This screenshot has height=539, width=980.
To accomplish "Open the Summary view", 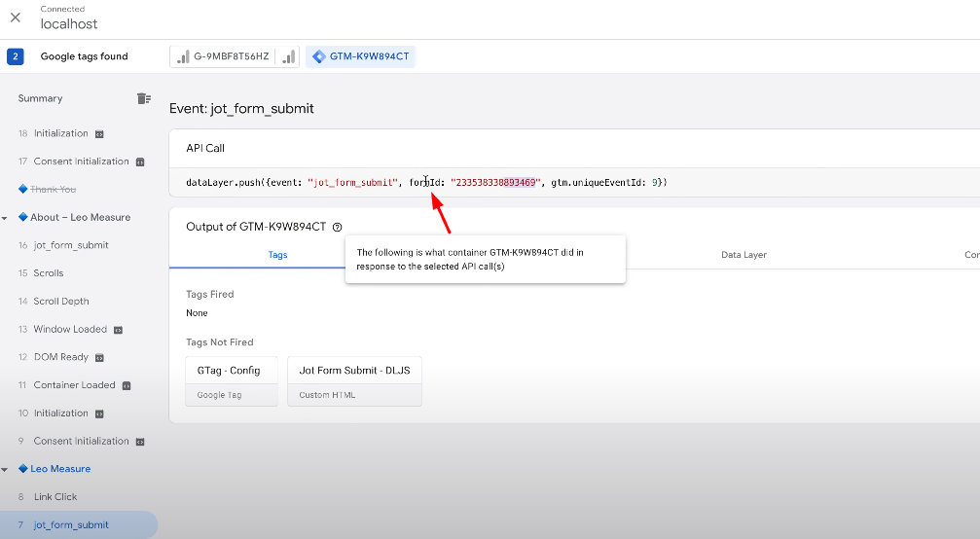I will coord(40,98).
